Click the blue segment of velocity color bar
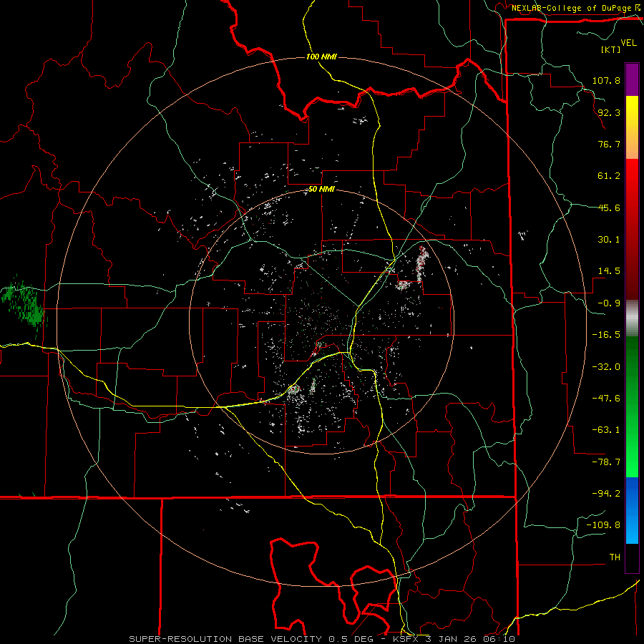The image size is (644, 644). [x=632, y=510]
